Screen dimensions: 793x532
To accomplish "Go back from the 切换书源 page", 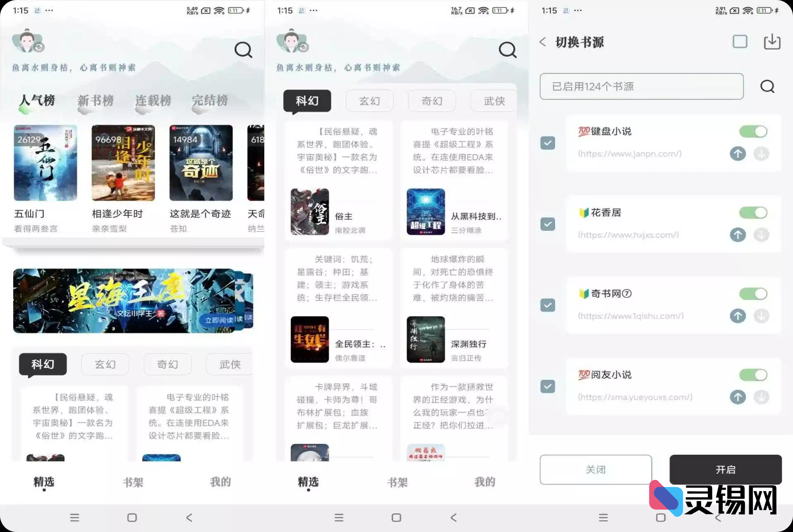I will pos(543,42).
